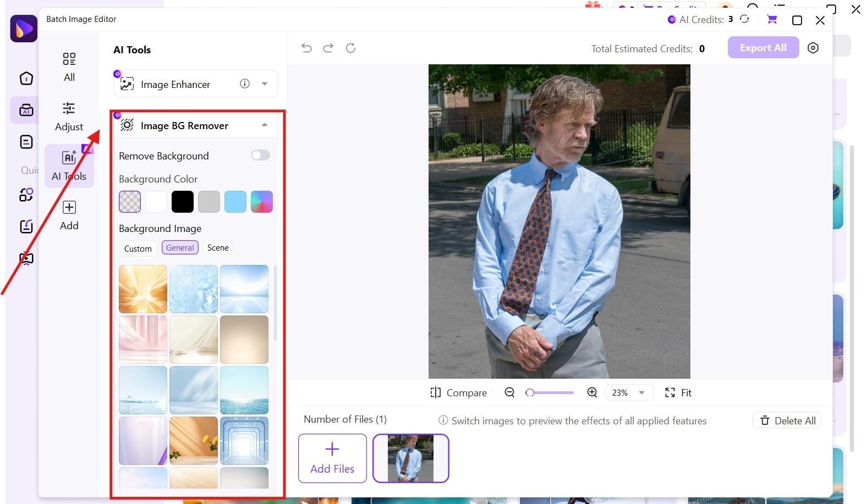
Task: Click the Image Enhancer info icon
Action: click(245, 84)
